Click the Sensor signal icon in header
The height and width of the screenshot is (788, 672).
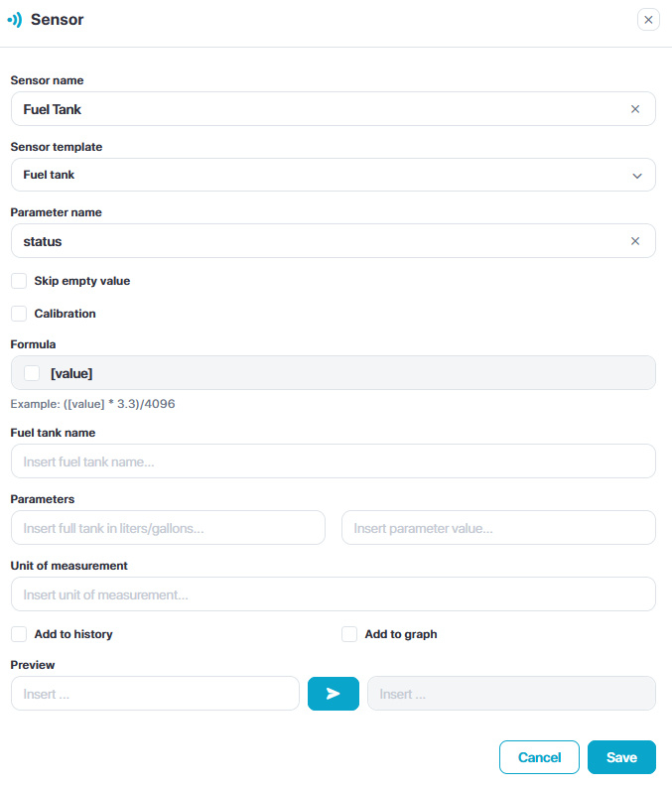tap(15, 20)
